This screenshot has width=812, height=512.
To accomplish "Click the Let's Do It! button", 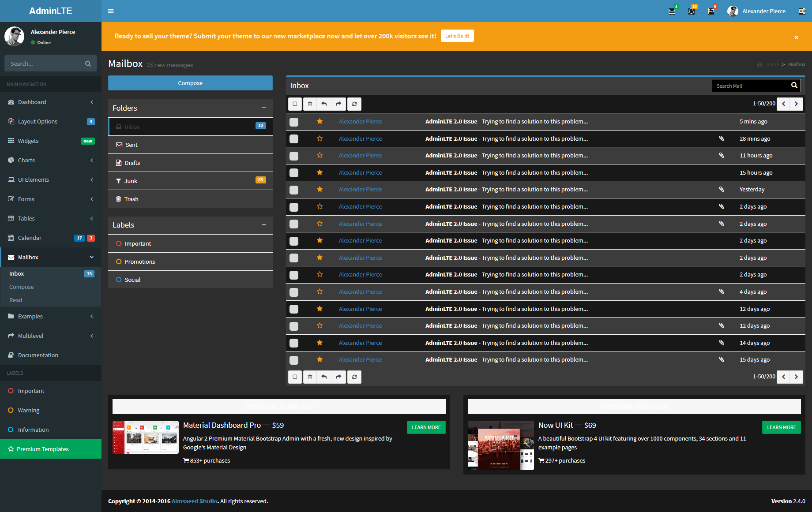I will pos(457,36).
